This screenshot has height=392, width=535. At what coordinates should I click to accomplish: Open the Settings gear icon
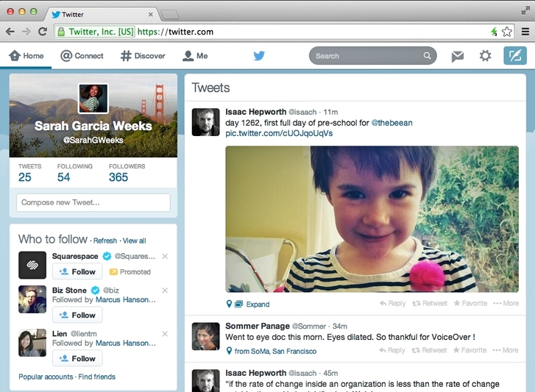coord(485,56)
